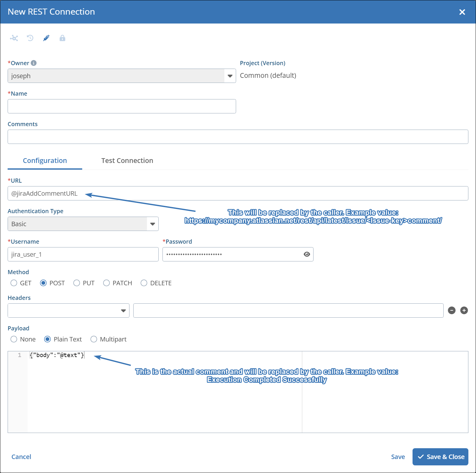Close the New REST Connection dialog
Image resolution: width=476 pixels, height=473 pixels.
[x=462, y=12]
